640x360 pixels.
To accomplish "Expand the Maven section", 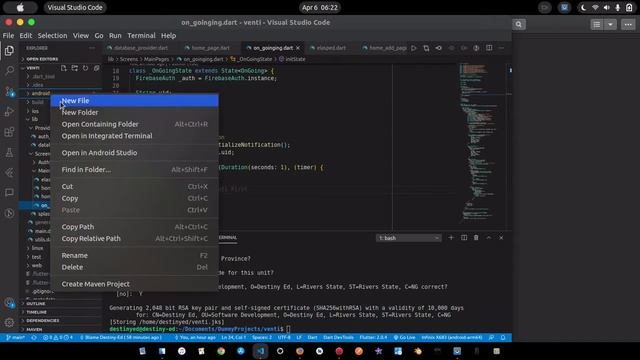I will (60, 329).
